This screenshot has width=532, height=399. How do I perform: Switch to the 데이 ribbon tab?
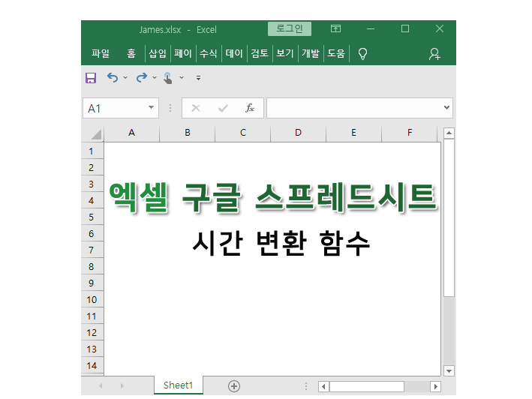point(234,53)
